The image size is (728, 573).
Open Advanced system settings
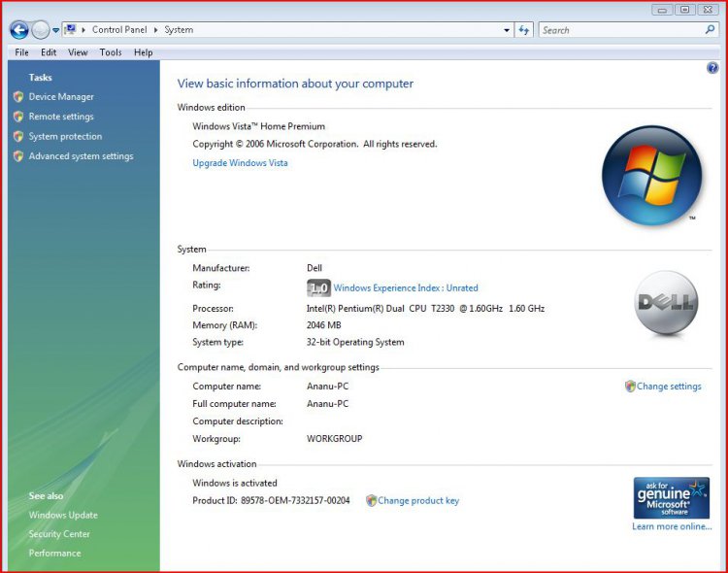point(81,156)
